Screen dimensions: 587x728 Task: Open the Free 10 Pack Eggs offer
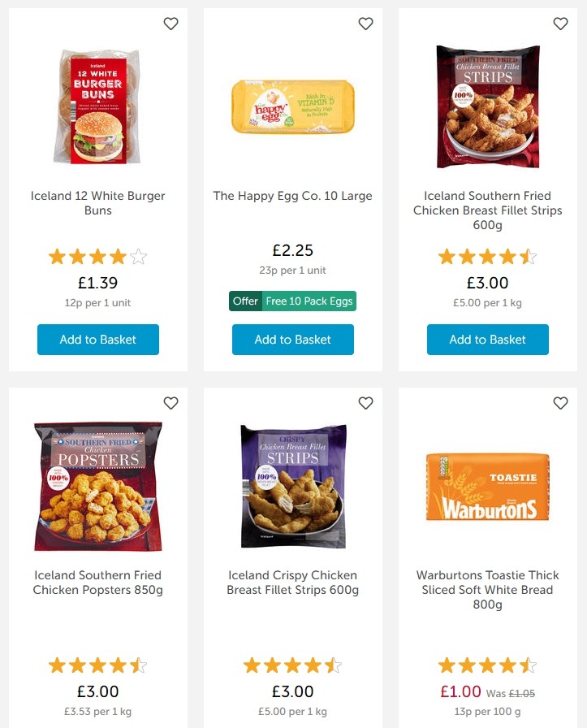(x=293, y=301)
